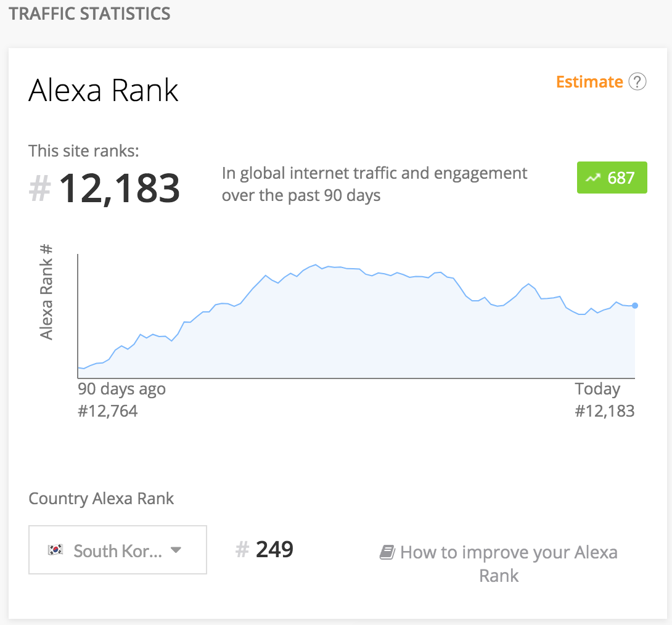This screenshot has width=672, height=625.
Task: Click the Today axis label
Action: coord(597,389)
